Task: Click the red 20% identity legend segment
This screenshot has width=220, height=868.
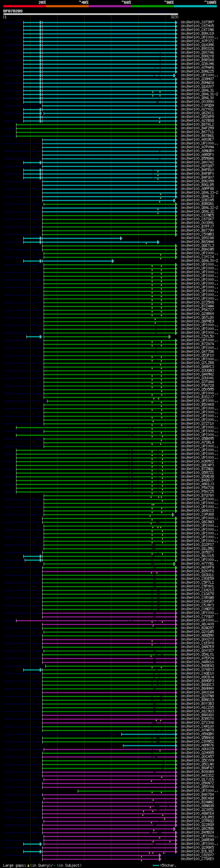Action: point(25,6)
